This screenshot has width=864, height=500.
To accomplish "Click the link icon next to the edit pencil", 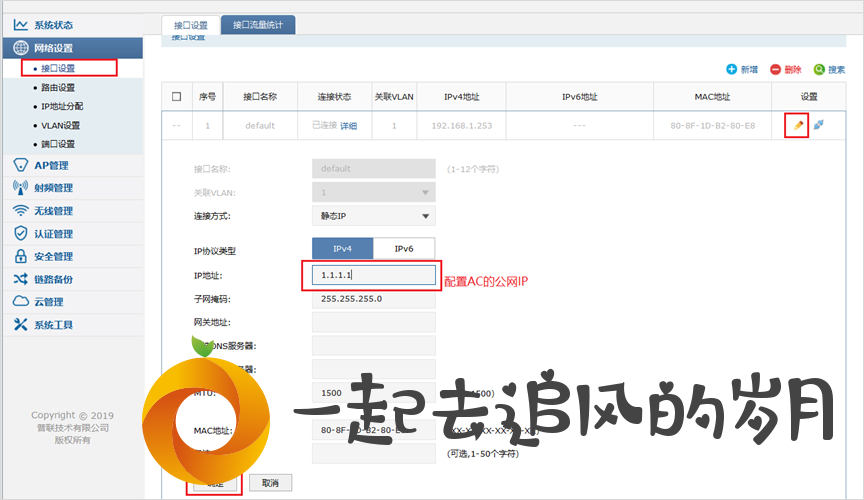I will [819, 125].
